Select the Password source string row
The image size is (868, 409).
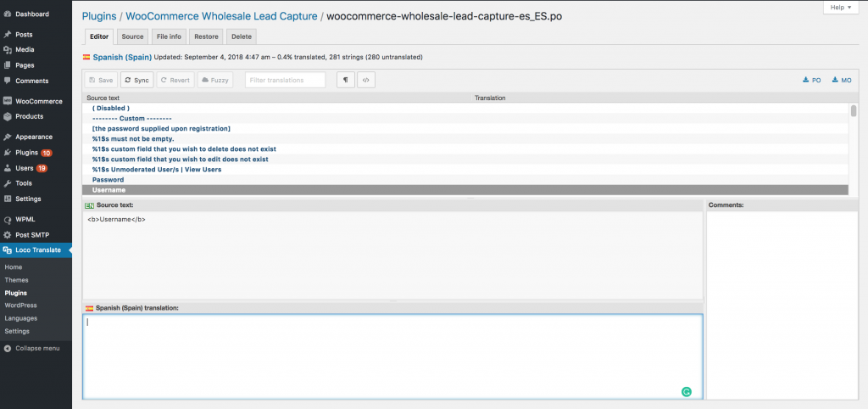108,180
